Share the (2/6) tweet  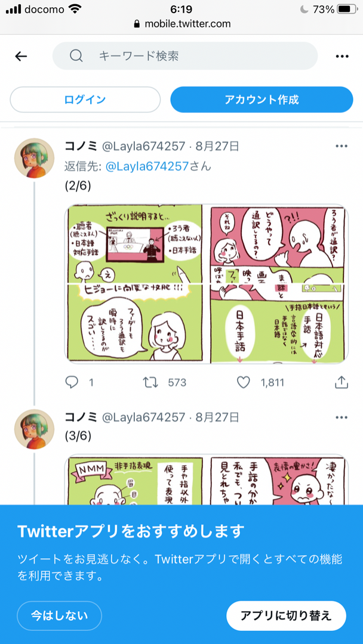tap(342, 382)
